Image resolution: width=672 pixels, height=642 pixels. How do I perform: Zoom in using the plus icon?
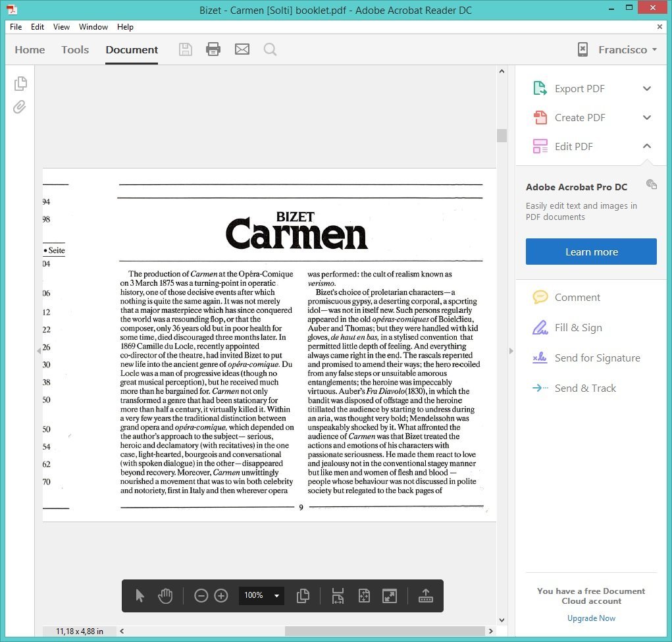coord(221,595)
